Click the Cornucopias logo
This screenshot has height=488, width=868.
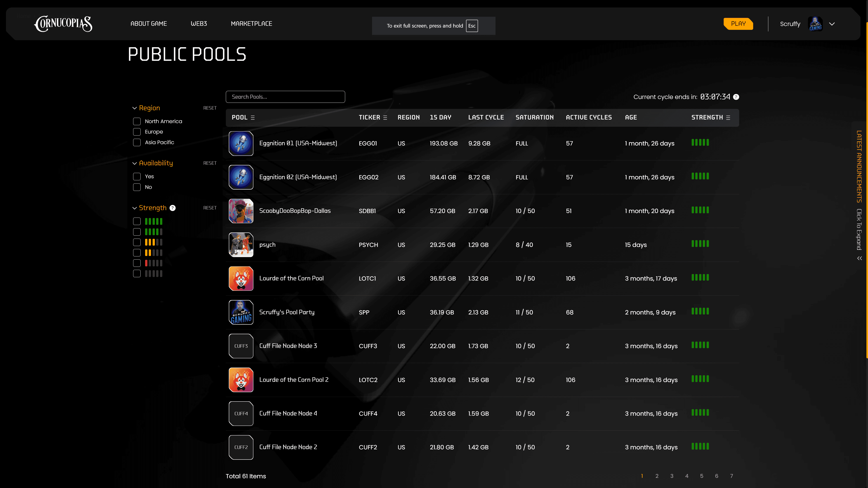click(63, 24)
